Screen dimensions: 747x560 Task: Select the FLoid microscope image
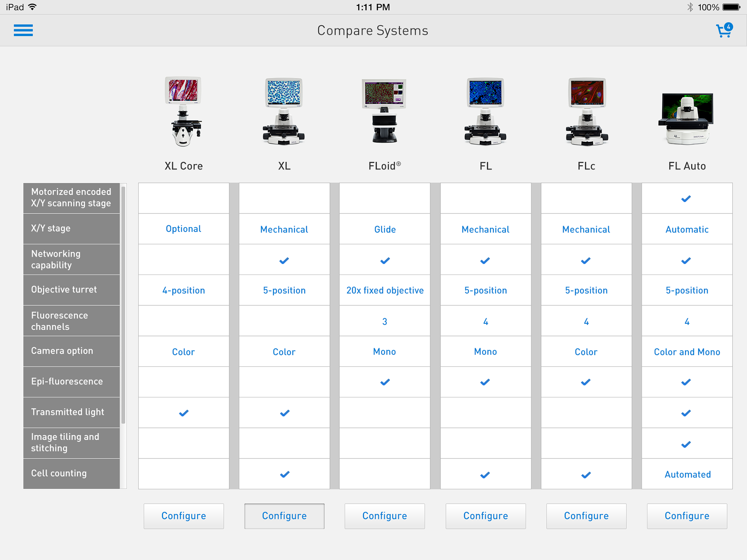[x=384, y=111]
